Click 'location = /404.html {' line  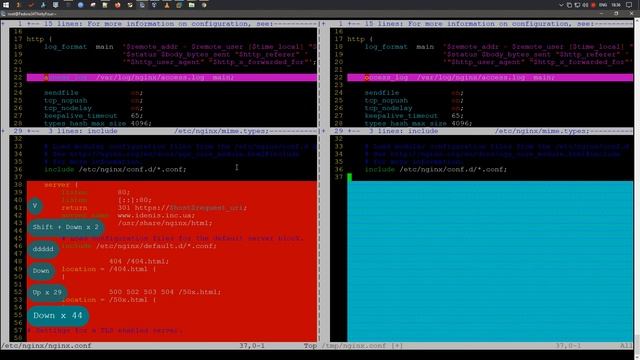point(109,269)
